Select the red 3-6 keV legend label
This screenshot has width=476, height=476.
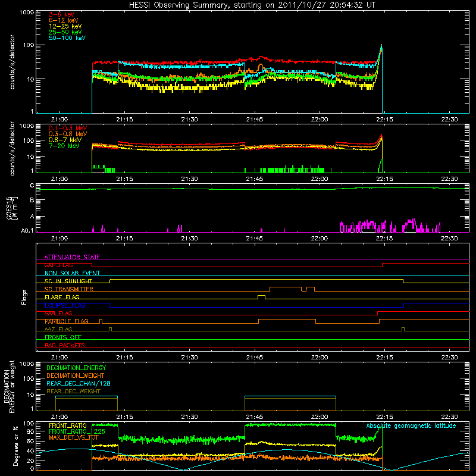61,14
